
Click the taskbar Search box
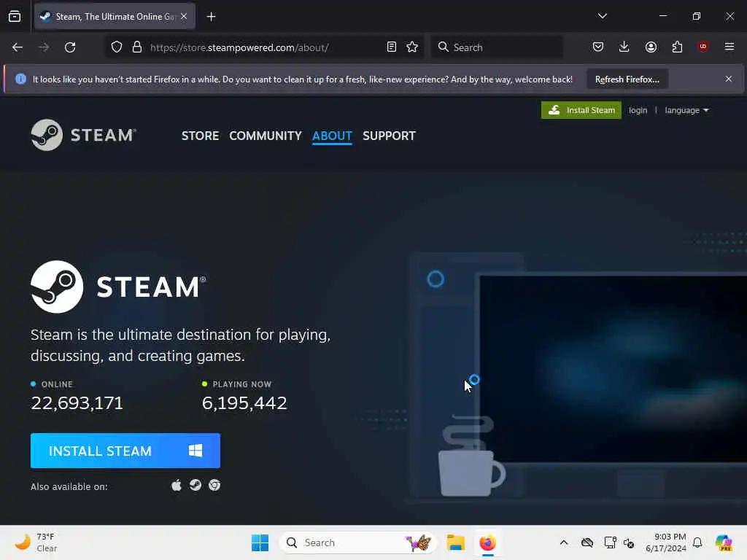(x=357, y=542)
